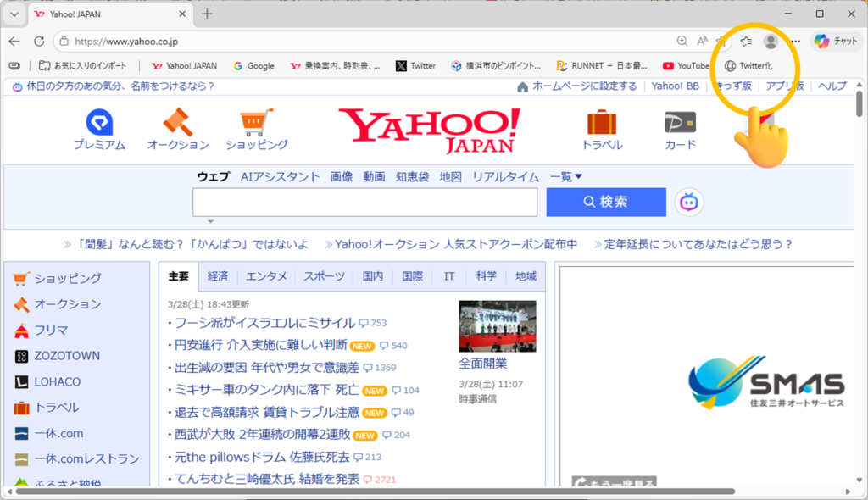Viewport: 868px width, 500px height.
Task: Open the Copilot chat button
Action: 836,41
